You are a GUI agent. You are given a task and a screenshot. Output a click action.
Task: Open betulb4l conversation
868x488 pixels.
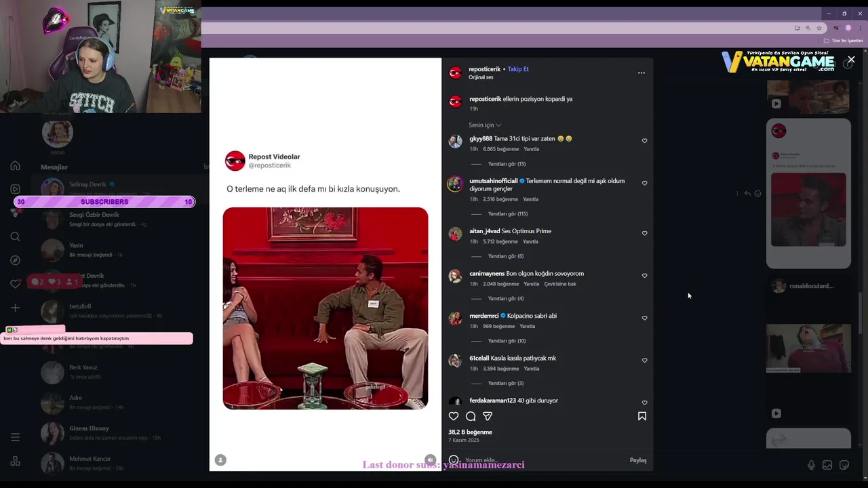click(122, 310)
